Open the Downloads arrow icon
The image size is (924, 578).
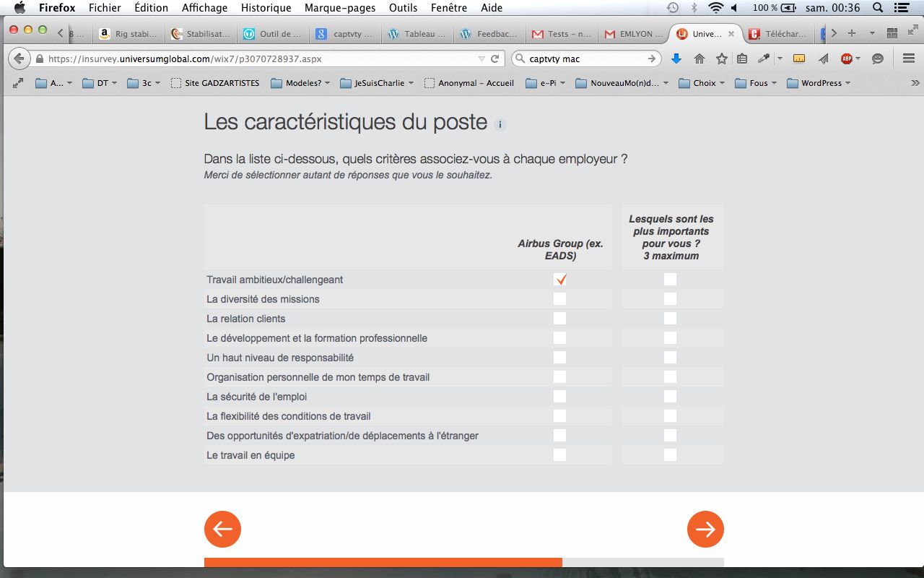pos(676,59)
